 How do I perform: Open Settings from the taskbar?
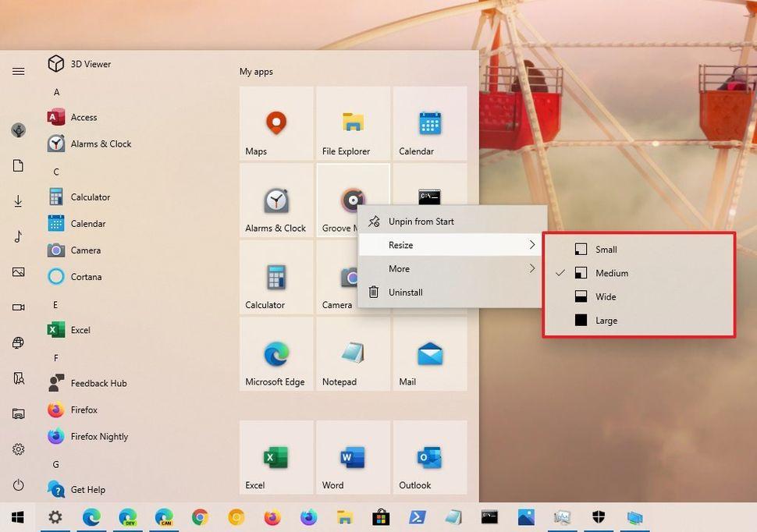[55, 517]
